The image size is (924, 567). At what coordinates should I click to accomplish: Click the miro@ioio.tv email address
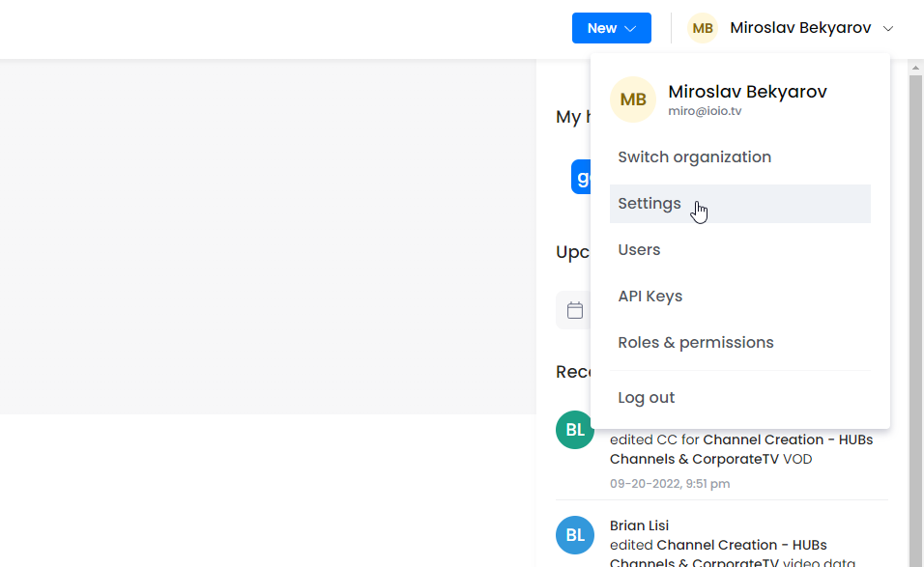click(705, 111)
